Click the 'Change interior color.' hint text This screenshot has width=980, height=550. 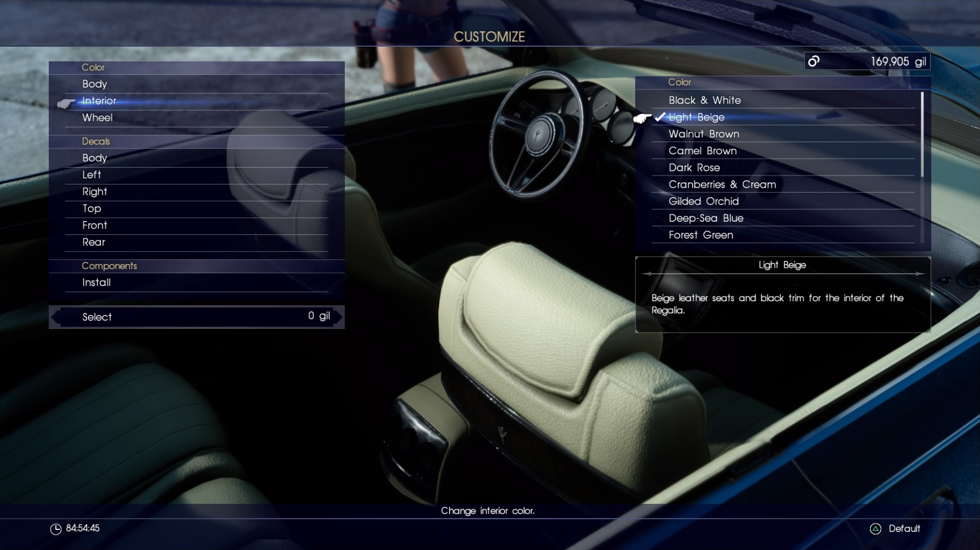[488, 511]
